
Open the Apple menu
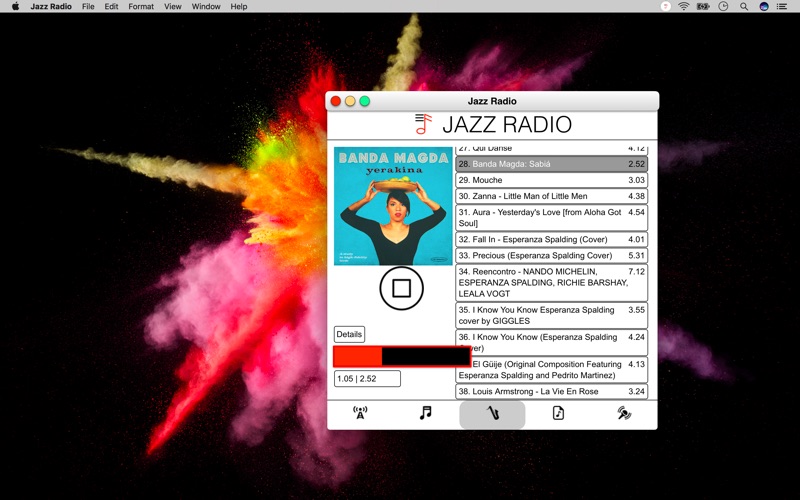pos(15,6)
